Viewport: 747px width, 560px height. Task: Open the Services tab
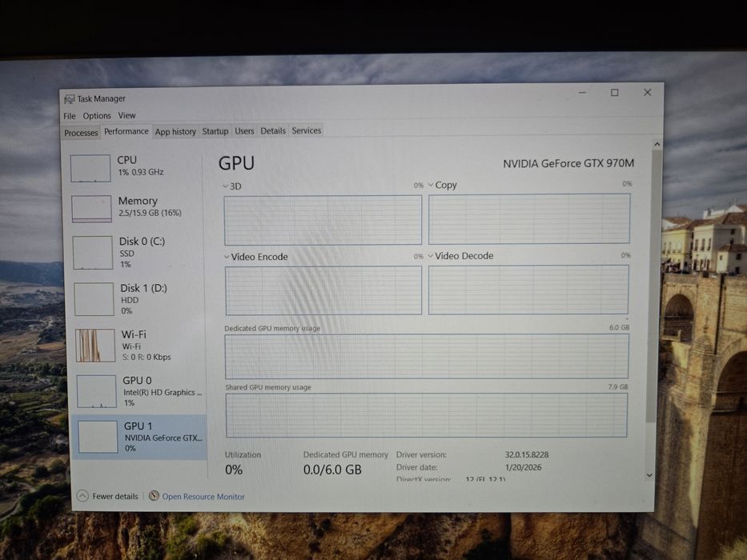click(307, 130)
